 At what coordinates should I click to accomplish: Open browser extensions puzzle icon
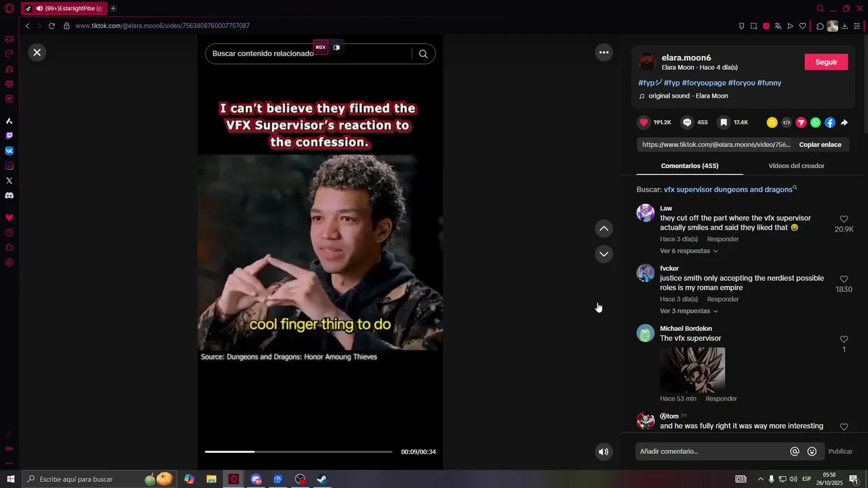click(820, 26)
